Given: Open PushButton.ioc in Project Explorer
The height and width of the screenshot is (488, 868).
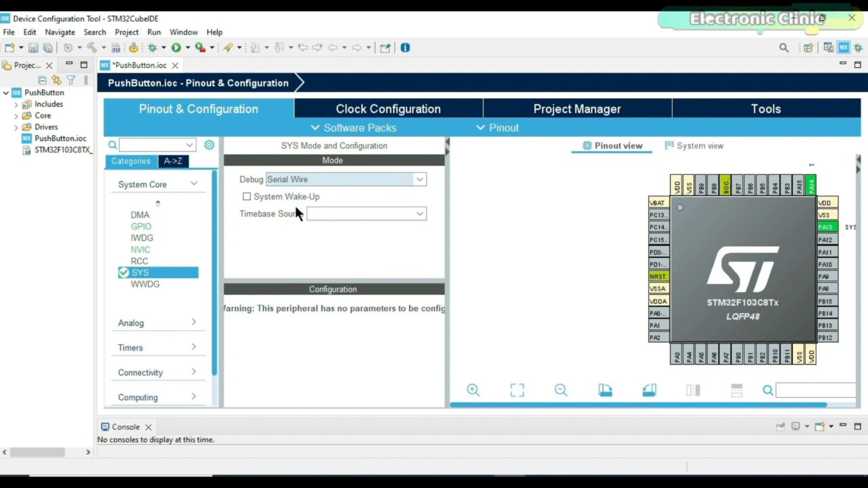Looking at the screenshot, I should click(60, 138).
